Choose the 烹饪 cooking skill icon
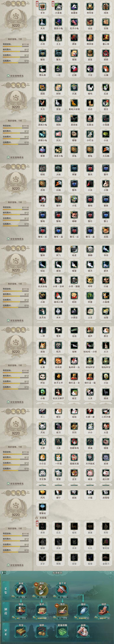The width and height of the screenshot is (114, 644). (x=62, y=611)
